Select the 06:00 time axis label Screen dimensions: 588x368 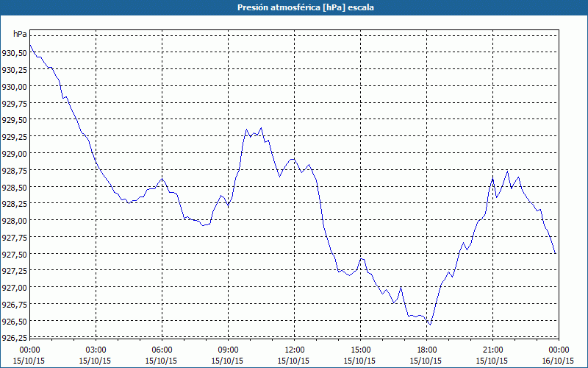[162, 350]
